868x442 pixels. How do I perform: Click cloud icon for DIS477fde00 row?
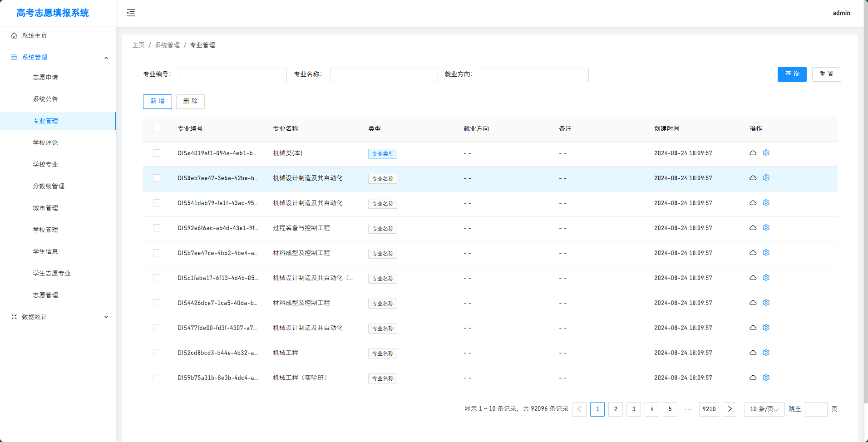click(753, 328)
